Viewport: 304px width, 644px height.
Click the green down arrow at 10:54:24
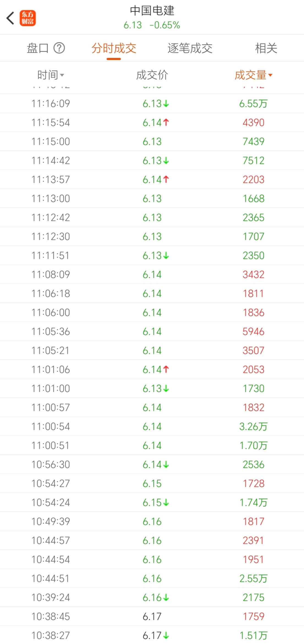166,502
